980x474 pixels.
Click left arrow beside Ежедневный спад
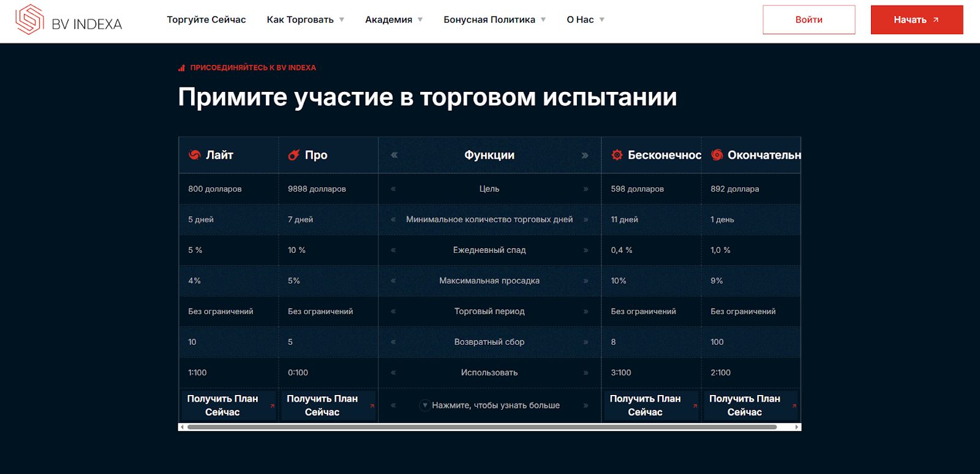pos(393,250)
